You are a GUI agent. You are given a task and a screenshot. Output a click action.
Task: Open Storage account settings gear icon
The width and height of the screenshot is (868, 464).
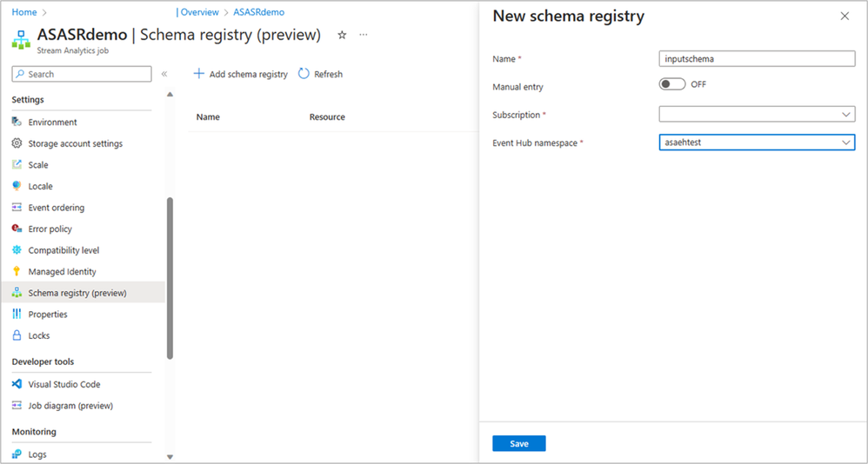tap(17, 143)
